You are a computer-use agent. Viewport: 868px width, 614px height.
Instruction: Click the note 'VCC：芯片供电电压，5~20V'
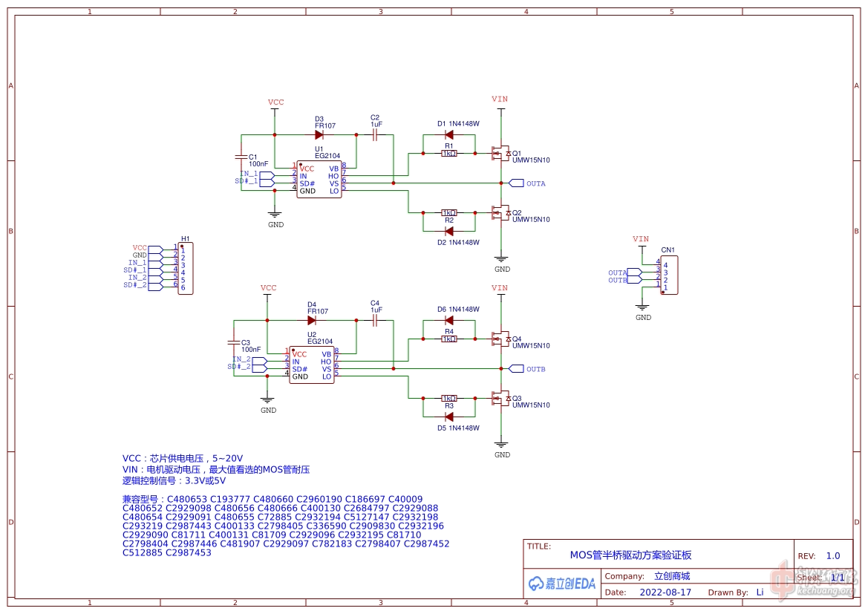pos(183,458)
